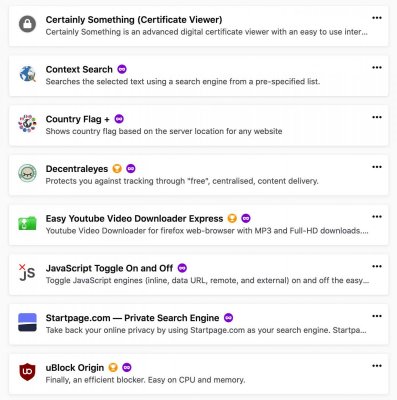
Task: Select the Context Search extension card description
Action: click(x=183, y=82)
